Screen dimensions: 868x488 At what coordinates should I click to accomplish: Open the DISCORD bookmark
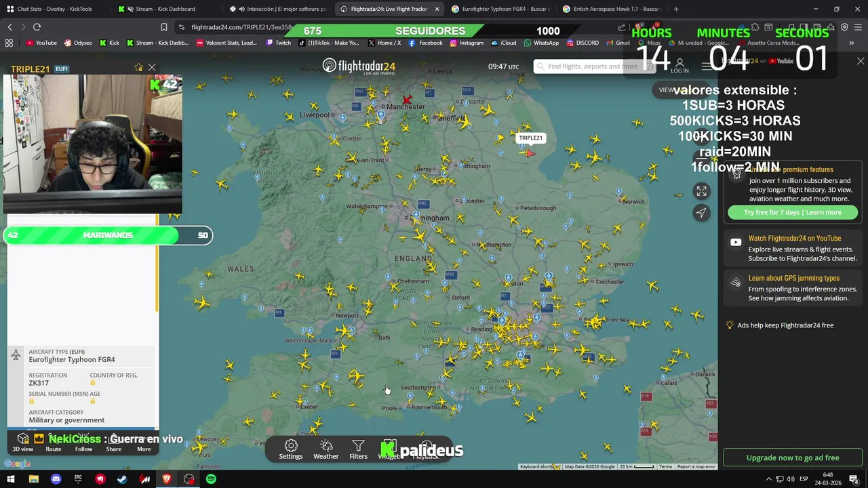(x=582, y=43)
